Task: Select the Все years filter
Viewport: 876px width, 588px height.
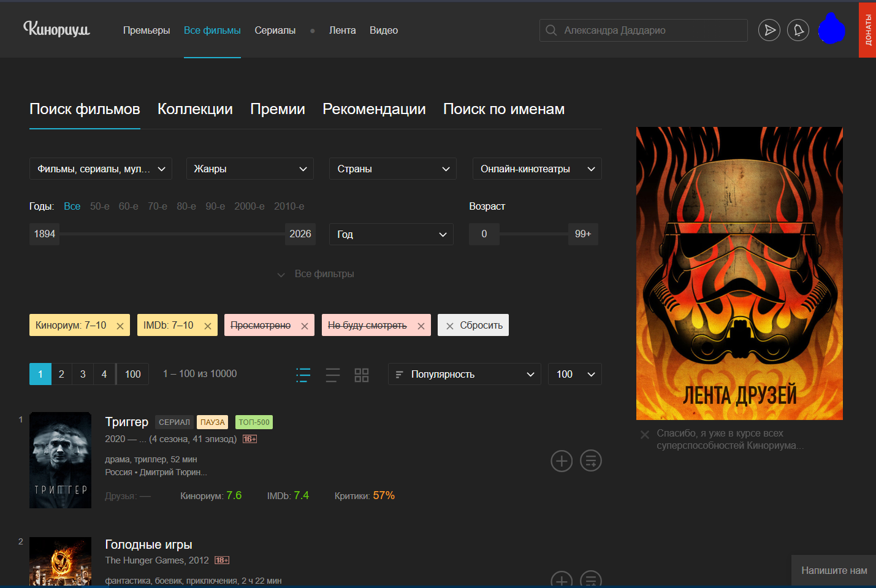Action: (72, 206)
